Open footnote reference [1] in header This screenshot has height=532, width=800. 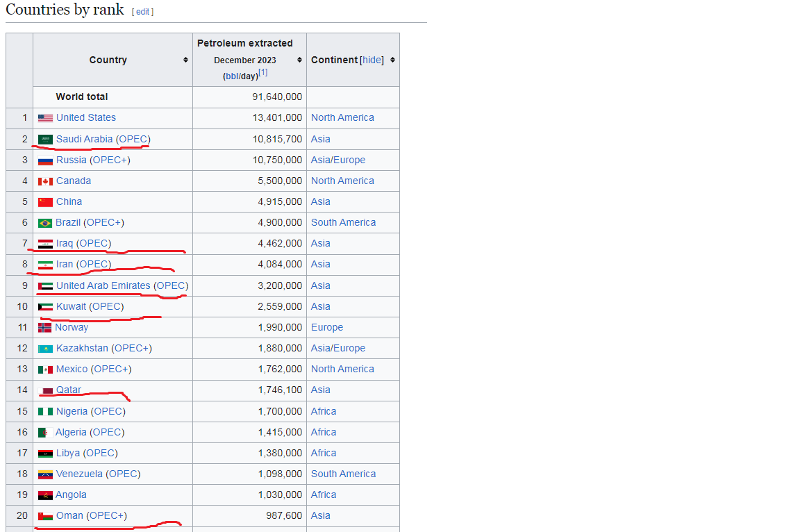(262, 72)
